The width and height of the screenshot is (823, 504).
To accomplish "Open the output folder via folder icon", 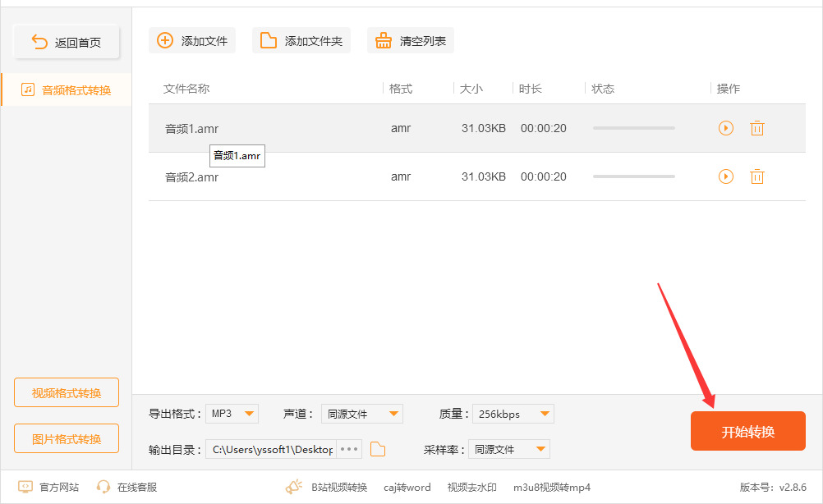I will click(x=378, y=449).
